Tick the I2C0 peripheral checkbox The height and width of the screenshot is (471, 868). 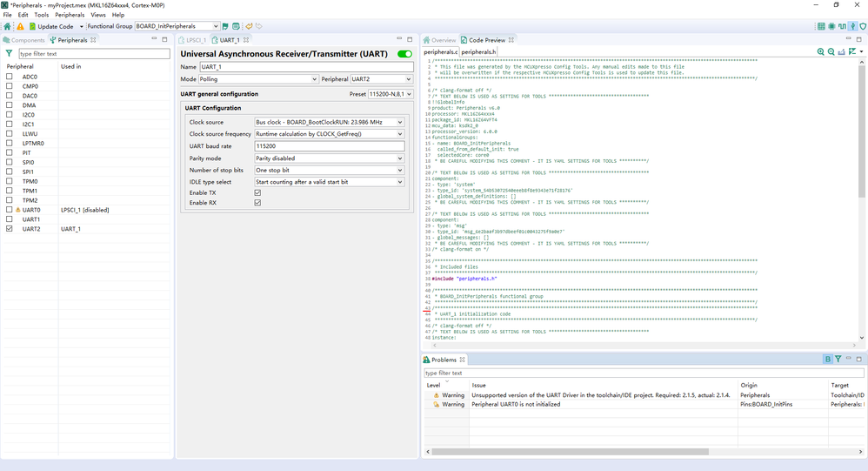click(9, 114)
